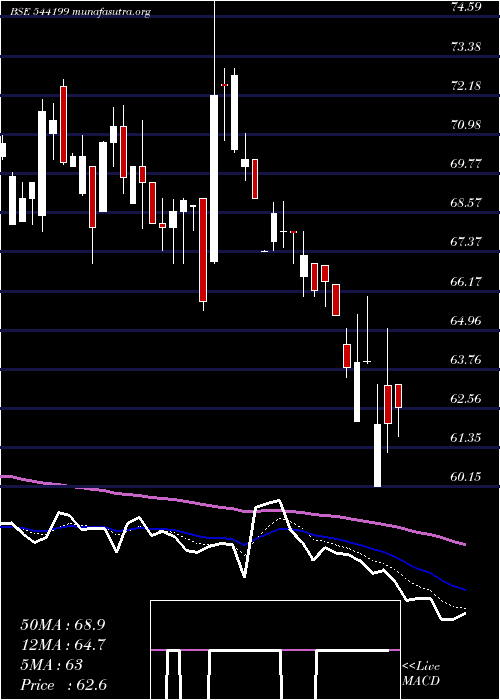
Task: Click the tallest white candlestick near 72.18
Action: point(214,178)
